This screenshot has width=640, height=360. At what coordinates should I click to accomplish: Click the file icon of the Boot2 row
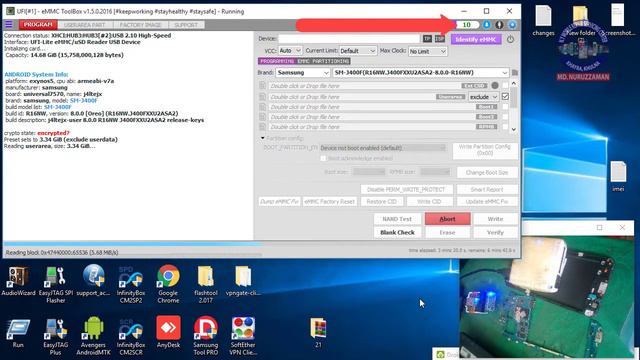pyautogui.click(x=262, y=117)
